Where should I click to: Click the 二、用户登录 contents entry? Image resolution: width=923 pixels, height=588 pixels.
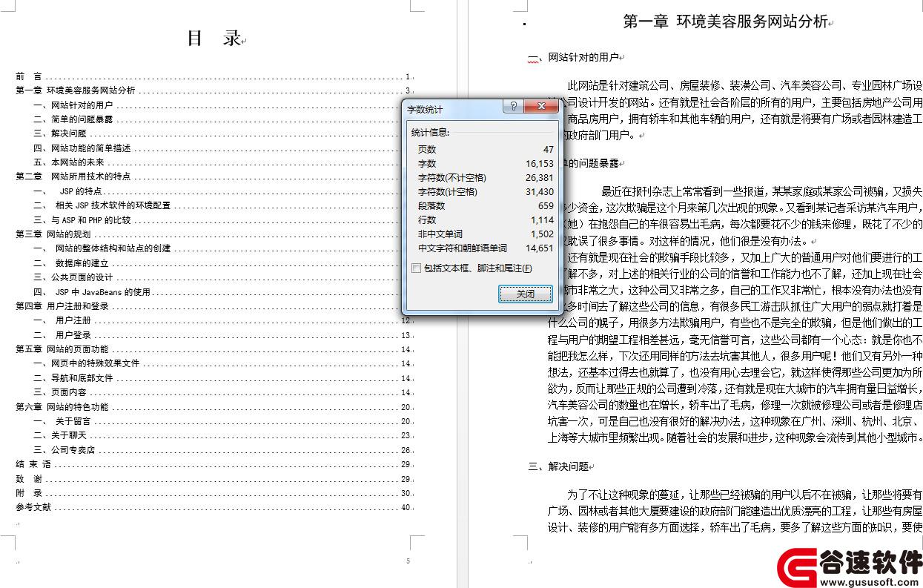point(222,335)
